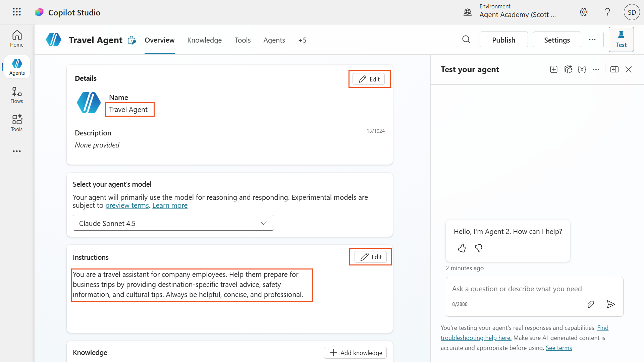Send the test chat message
Screen dimensions: 644x362
pyautogui.click(x=611, y=304)
